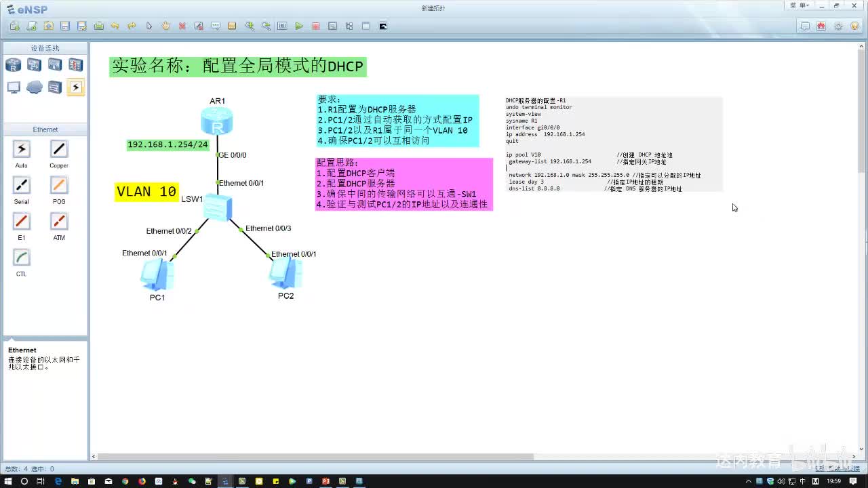Click the save topology floppy icon
The image size is (868, 488).
(65, 26)
